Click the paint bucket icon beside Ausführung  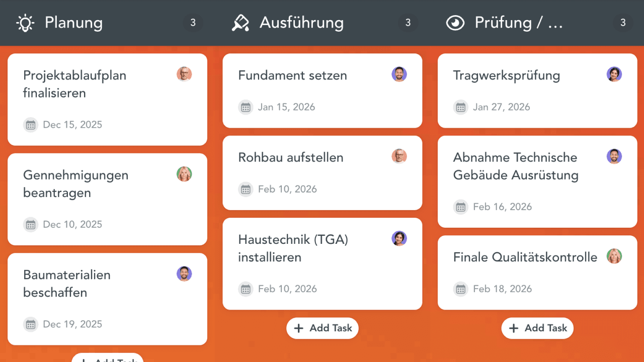click(x=240, y=23)
